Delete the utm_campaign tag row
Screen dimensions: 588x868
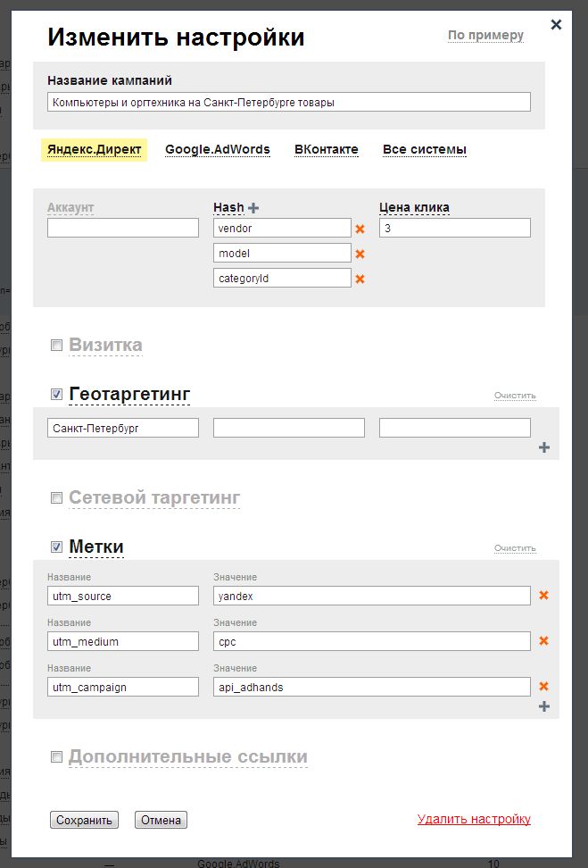[x=543, y=686]
